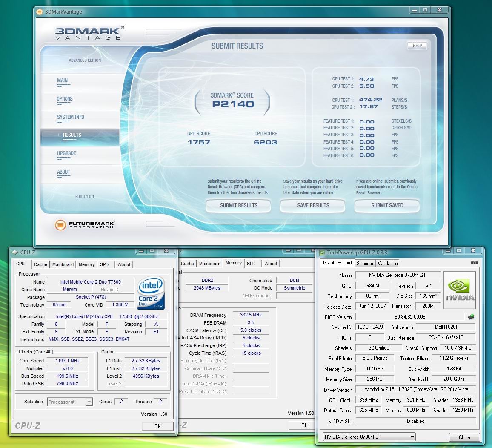Minimize the GPU-Z window
Image resolution: width=492 pixels, height=448 pixels.
point(448,250)
